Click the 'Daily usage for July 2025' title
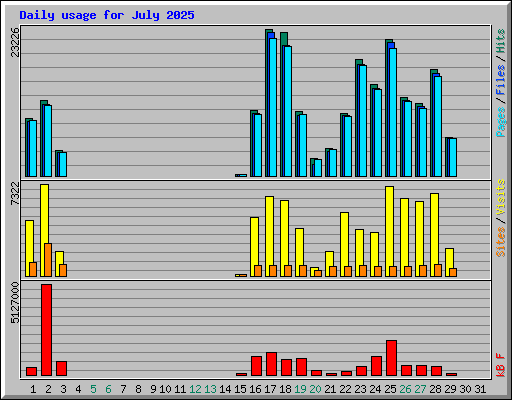 point(107,15)
